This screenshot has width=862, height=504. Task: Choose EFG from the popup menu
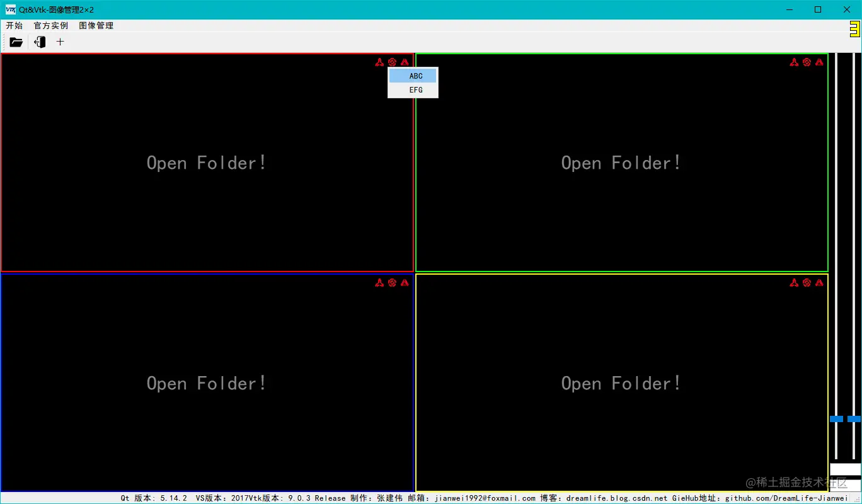(x=413, y=90)
